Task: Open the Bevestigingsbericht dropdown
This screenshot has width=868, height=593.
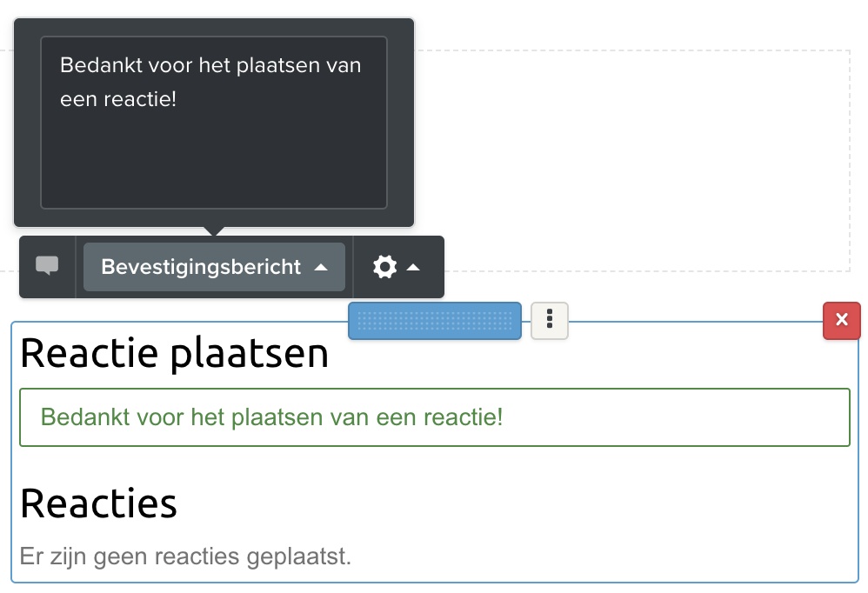Action: tap(202, 267)
